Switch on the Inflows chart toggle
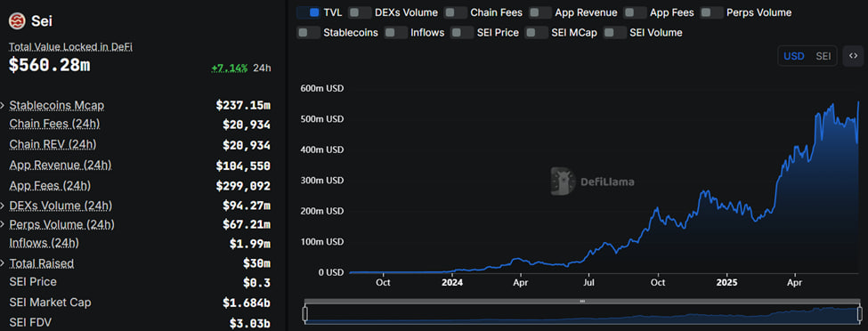This screenshot has width=868, height=331. [x=396, y=33]
